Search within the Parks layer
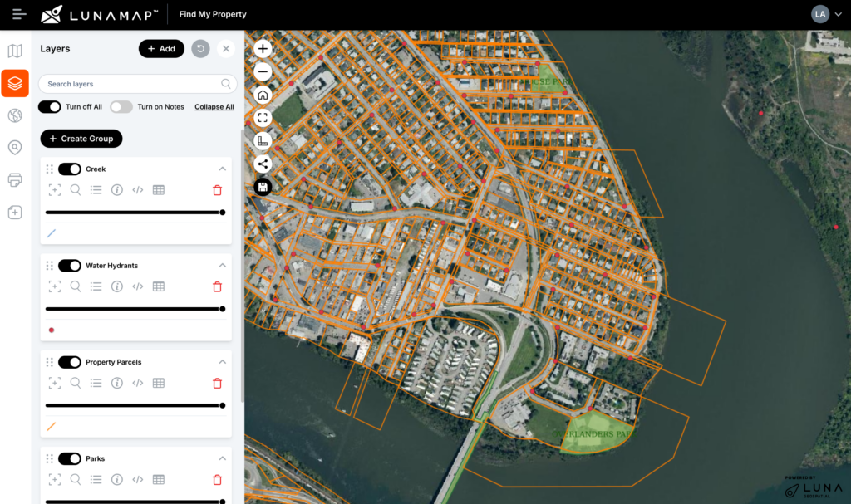 coord(76,480)
